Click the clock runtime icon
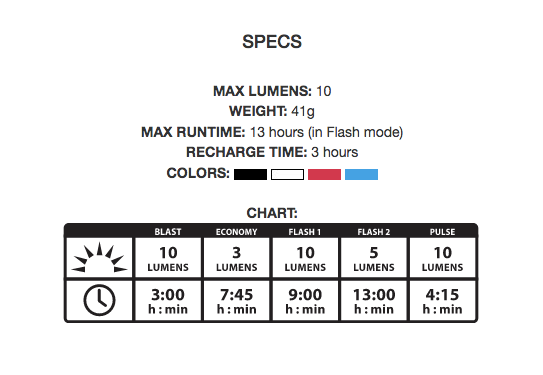 point(99,300)
